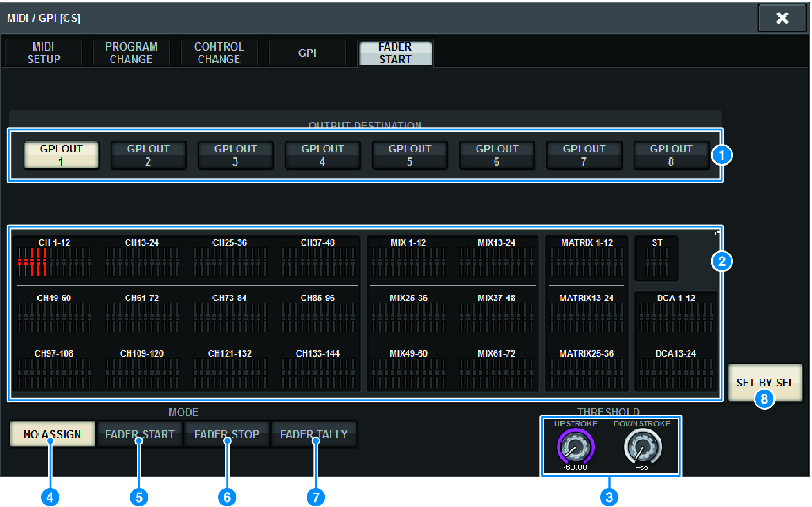
Task: Set mode to FADER TALLY
Action: [314, 434]
